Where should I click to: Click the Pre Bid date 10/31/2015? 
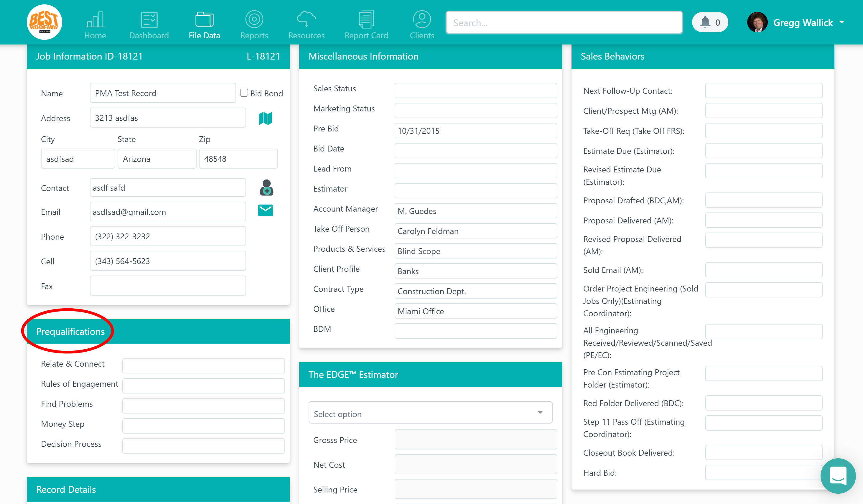point(476,131)
